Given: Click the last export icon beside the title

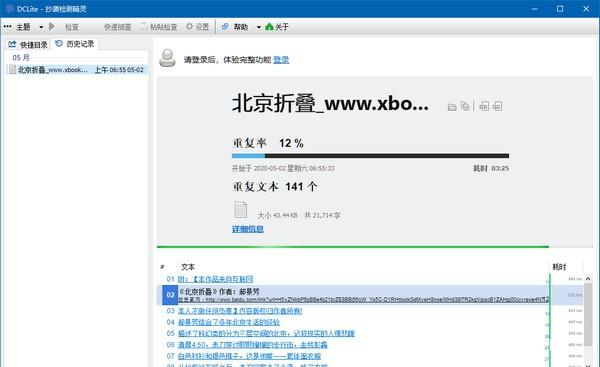Looking at the screenshot, I should 497,106.
